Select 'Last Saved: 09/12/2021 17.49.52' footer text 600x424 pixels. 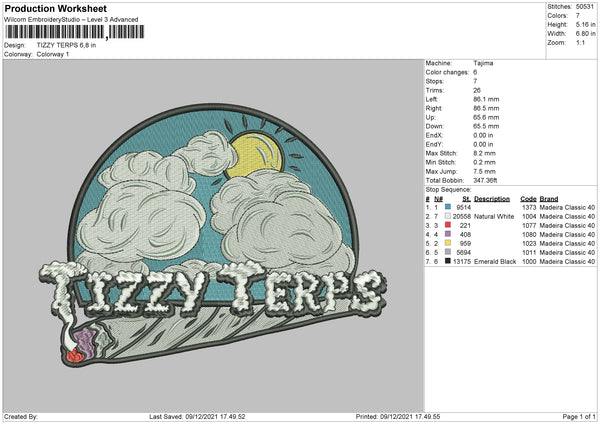click(x=197, y=417)
